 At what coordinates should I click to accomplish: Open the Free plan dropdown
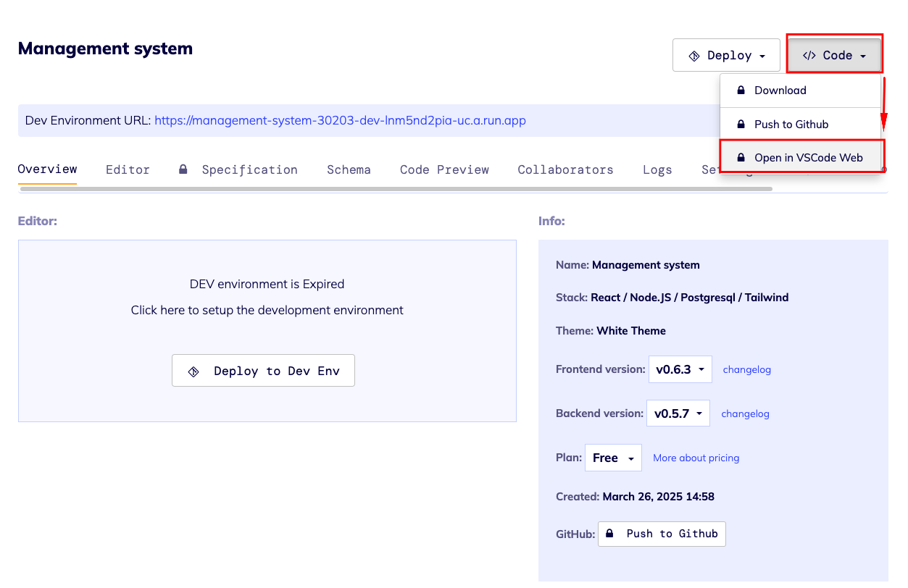tap(612, 458)
